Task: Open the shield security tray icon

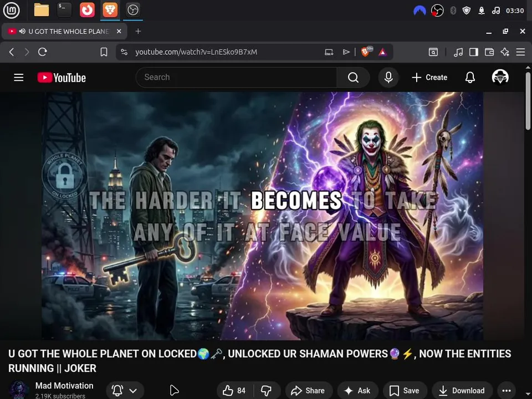Action: (467, 11)
